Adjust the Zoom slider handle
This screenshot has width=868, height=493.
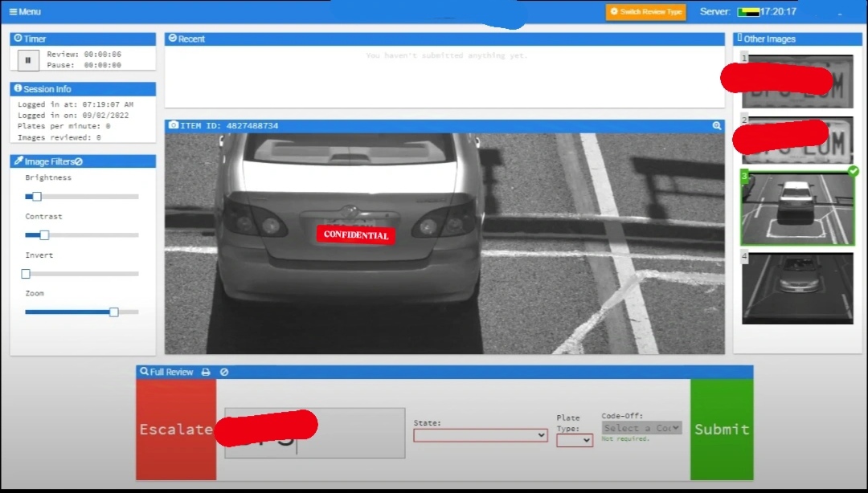113,312
